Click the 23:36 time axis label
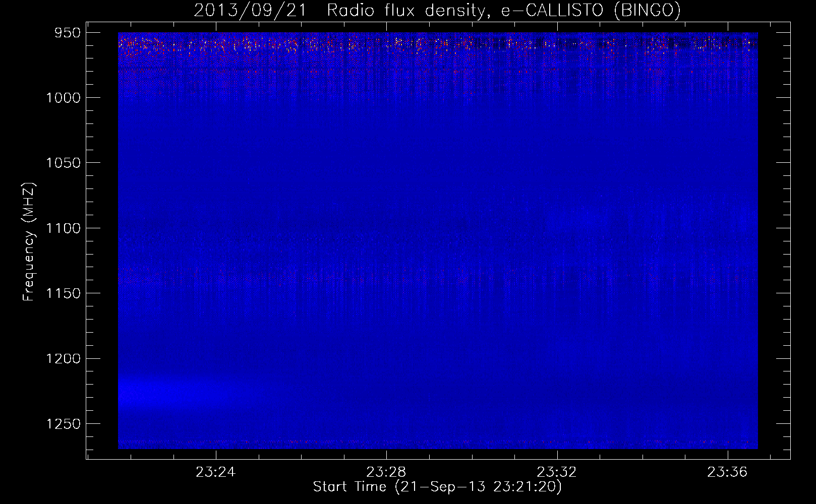 point(727,472)
